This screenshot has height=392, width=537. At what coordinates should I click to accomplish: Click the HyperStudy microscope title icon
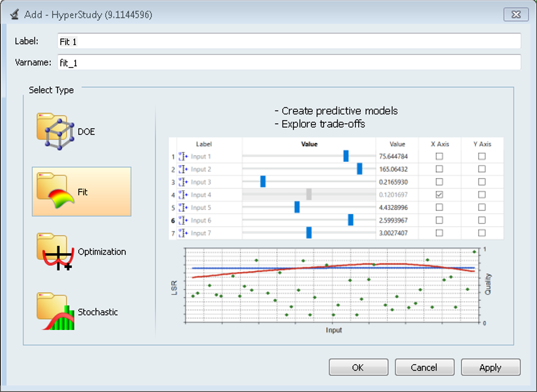click(13, 14)
